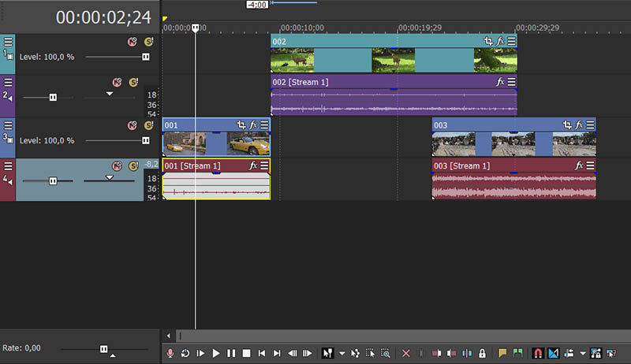The height and width of the screenshot is (364, 631).
Task: Step to previous frame
Action: 292,353
